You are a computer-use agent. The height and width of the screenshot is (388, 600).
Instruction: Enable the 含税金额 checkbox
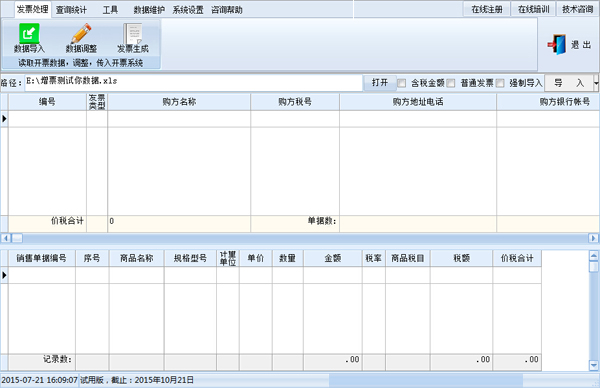pyautogui.click(x=401, y=83)
